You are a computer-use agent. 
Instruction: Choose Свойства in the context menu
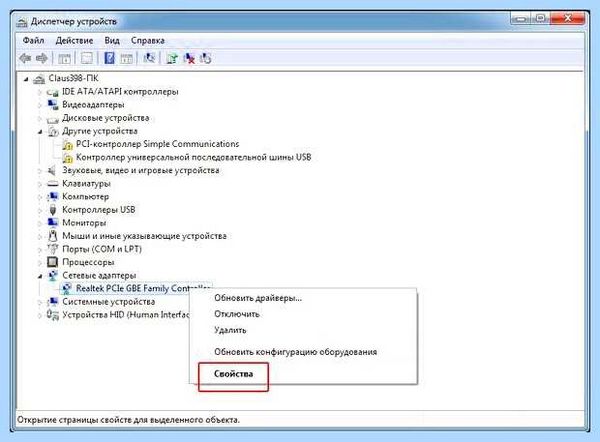click(233, 374)
